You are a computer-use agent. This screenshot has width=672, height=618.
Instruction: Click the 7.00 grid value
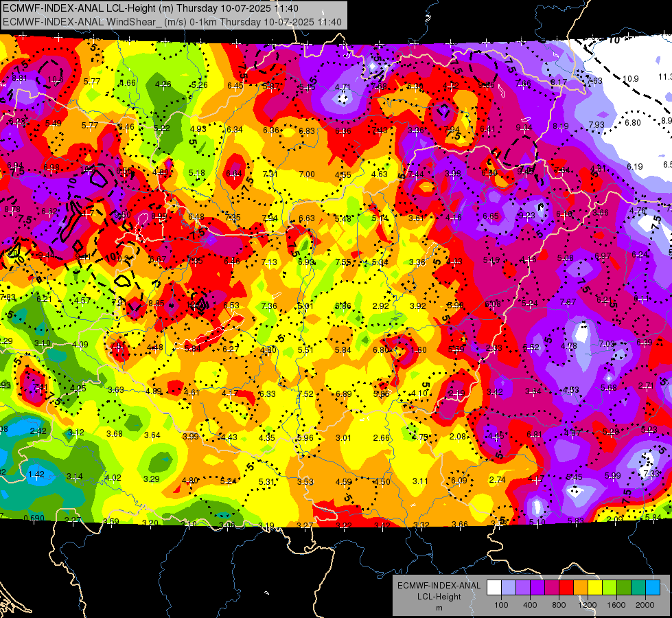306,174
